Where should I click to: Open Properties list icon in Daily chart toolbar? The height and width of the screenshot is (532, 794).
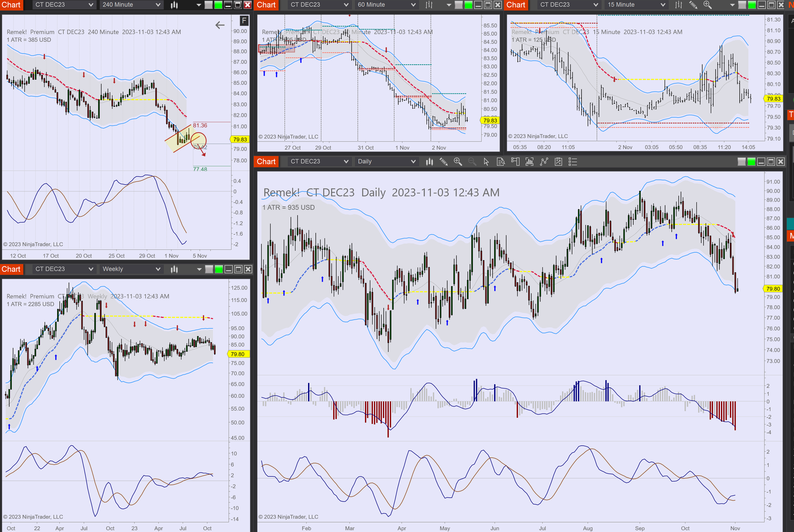pyautogui.click(x=573, y=162)
